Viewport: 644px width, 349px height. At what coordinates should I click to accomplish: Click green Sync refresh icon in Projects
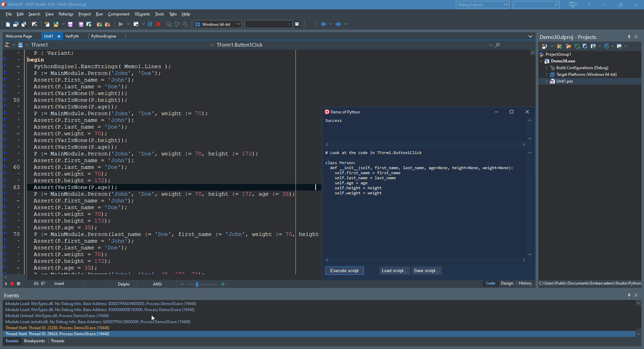click(577, 46)
